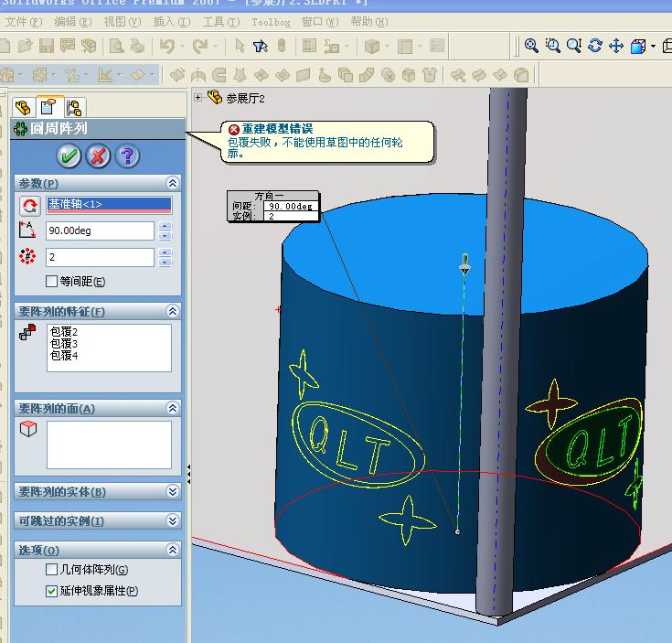This screenshot has width=672, height=643.
Task: Increase the angle value with up arrow
Action: pyautogui.click(x=165, y=226)
